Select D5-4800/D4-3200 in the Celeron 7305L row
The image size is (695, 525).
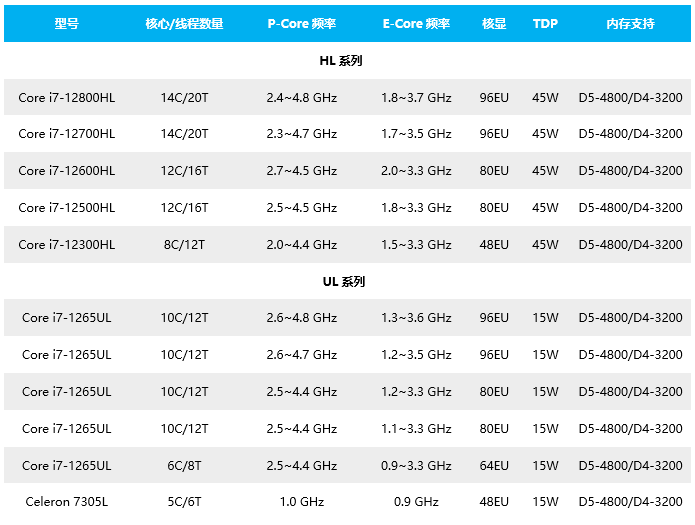coord(630,501)
